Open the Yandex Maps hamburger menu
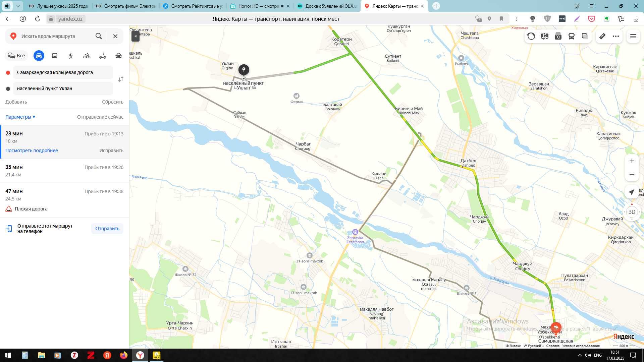Screen dimensions: 644x362 (x=633, y=36)
